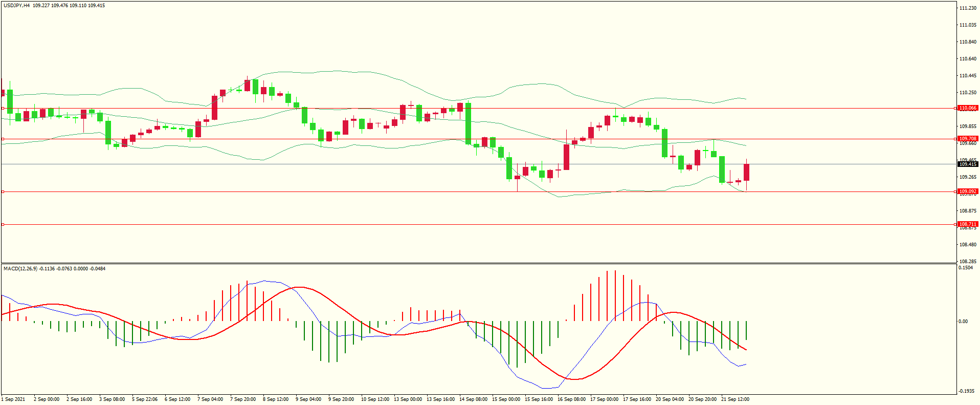Viewport: 980px width, 405px height.
Task: Click the 110.445 price axis label
Action: tap(968, 76)
